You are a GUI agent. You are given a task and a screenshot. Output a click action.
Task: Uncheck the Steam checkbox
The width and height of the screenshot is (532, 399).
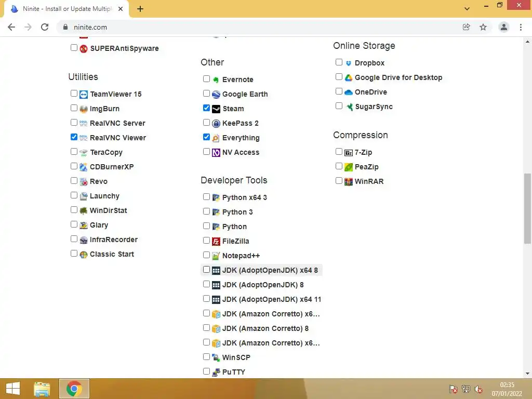(x=206, y=108)
